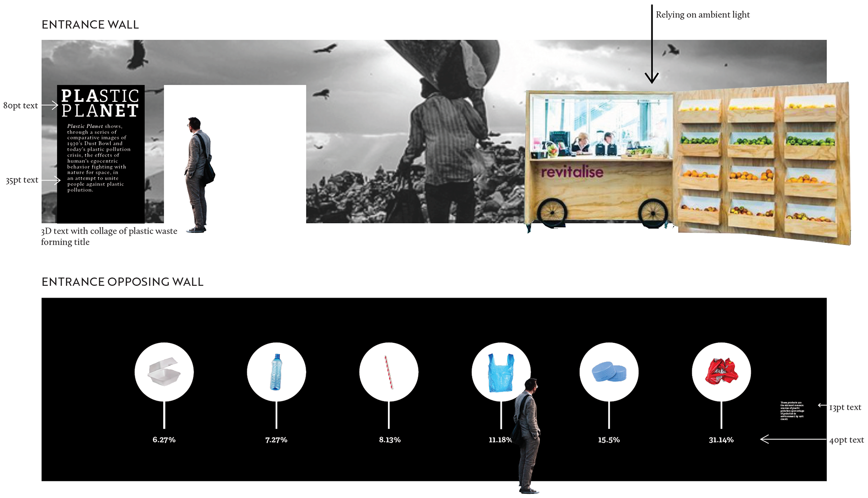Viewport: 868px width, 498px height.
Task: Click the revitalise cart logo text
Action: pos(572,172)
